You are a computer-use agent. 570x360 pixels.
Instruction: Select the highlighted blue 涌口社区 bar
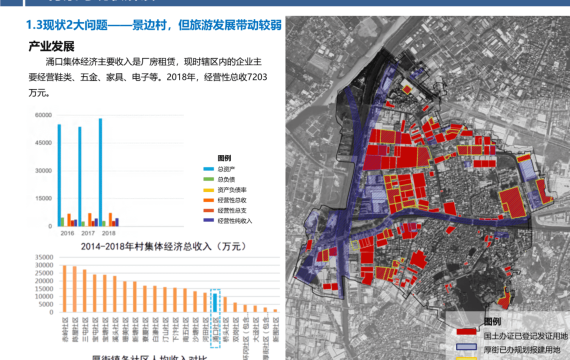pyautogui.click(x=215, y=303)
